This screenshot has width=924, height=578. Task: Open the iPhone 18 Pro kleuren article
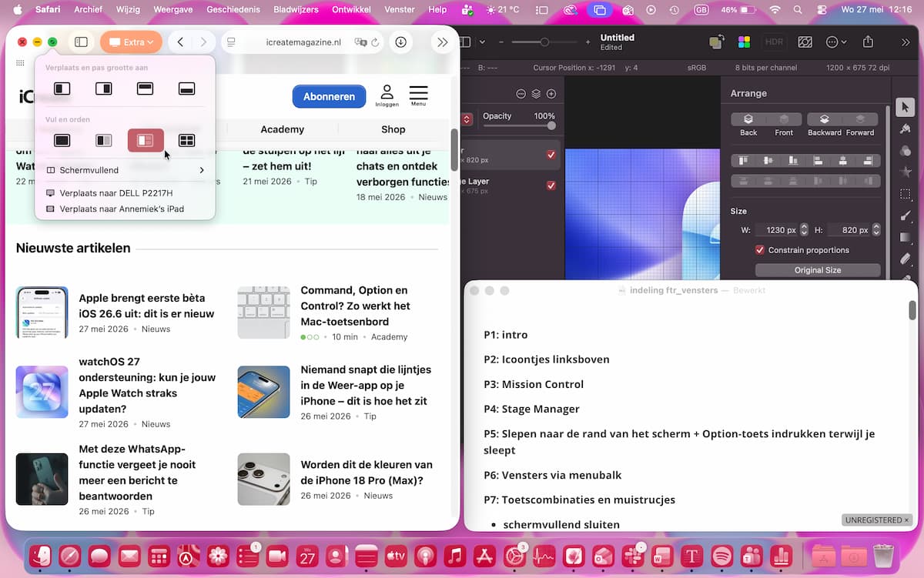[x=367, y=473]
